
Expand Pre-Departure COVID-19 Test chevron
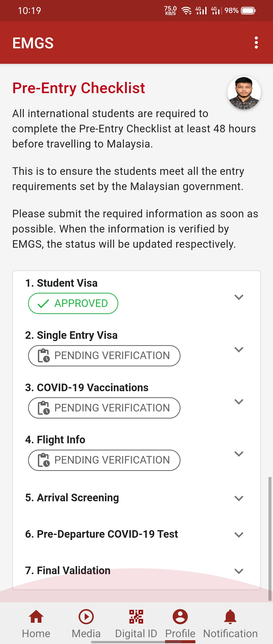click(x=239, y=535)
